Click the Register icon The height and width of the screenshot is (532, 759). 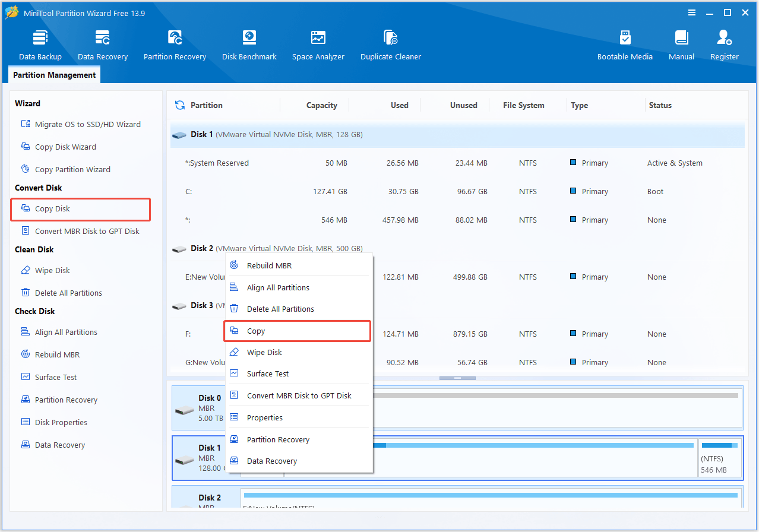pyautogui.click(x=725, y=45)
